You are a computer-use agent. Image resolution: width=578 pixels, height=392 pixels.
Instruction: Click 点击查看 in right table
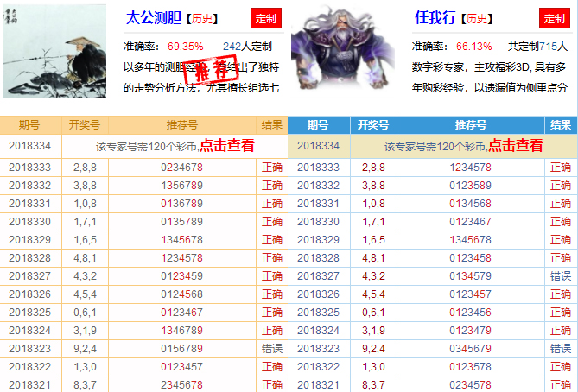pos(516,146)
